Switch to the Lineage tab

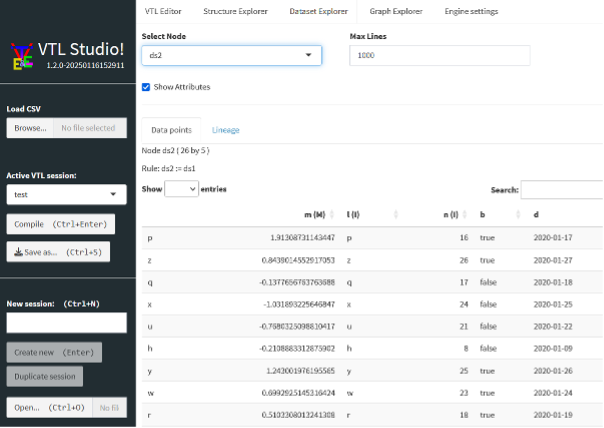click(225, 130)
